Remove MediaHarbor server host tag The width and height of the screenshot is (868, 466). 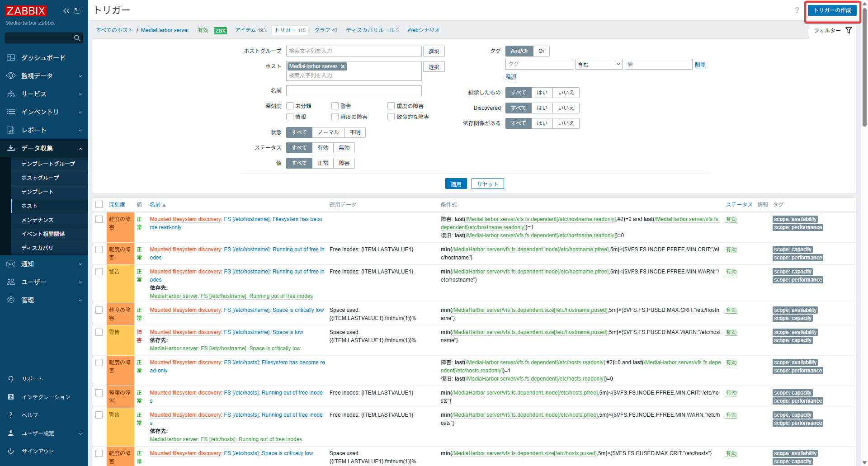point(343,66)
